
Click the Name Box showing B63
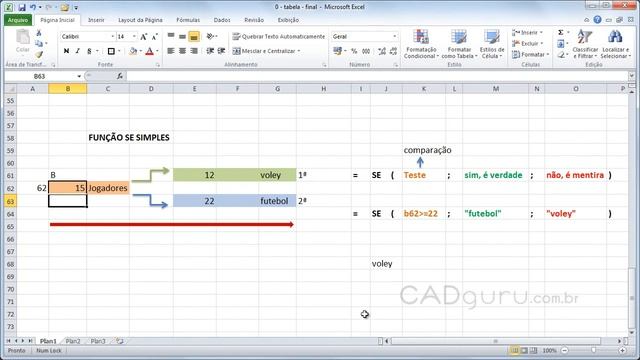pyautogui.click(x=40, y=76)
